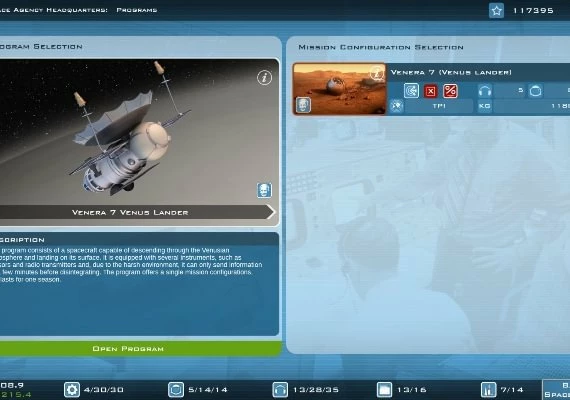Select Venera 7 (Venus Lander) configuration title
Screen dimensions: 570x400
coord(451,72)
